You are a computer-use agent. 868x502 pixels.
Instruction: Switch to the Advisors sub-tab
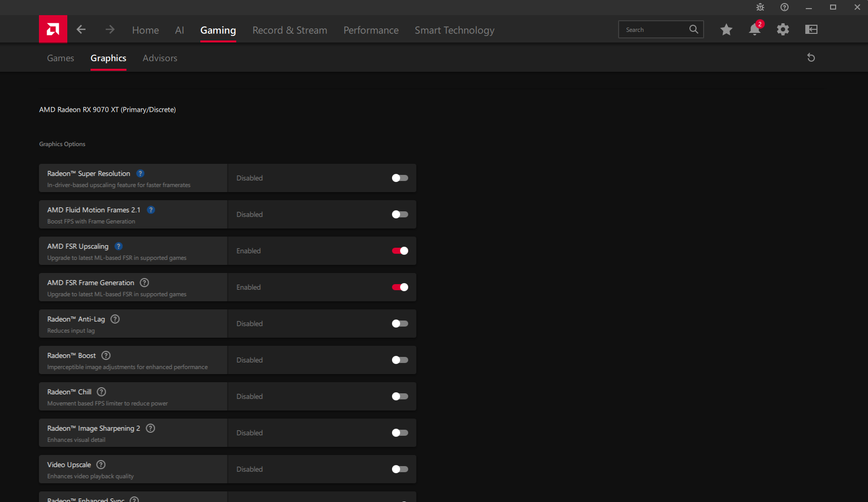[x=160, y=58]
